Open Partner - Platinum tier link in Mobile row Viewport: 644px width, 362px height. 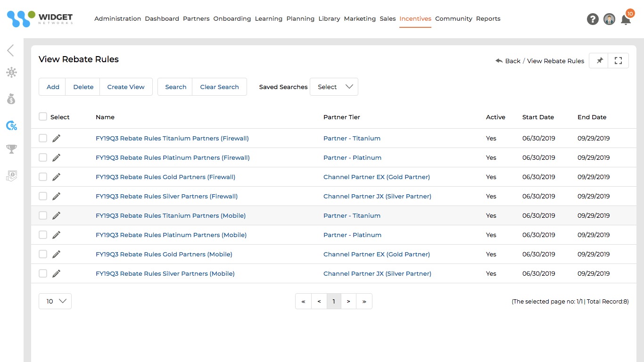point(352,235)
